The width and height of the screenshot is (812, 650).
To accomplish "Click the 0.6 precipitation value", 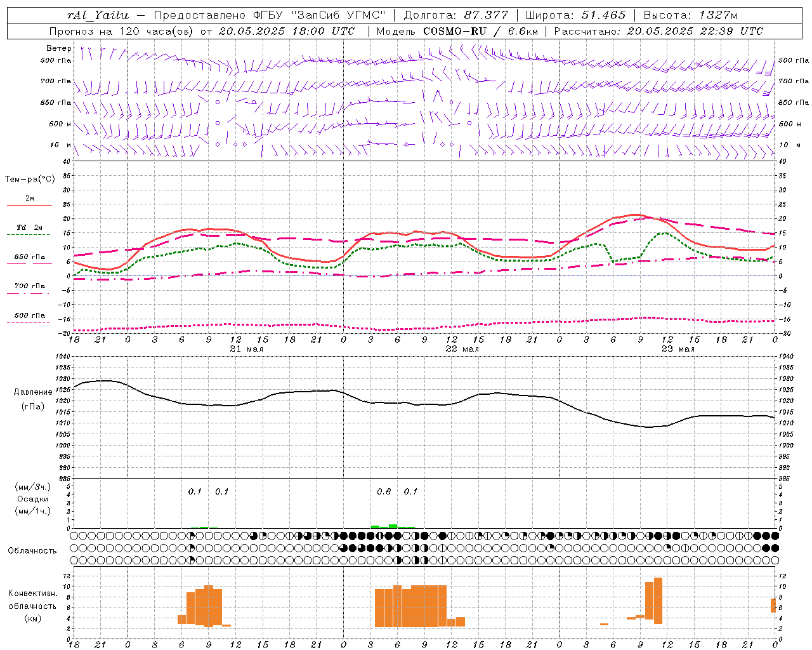I will [x=384, y=491].
